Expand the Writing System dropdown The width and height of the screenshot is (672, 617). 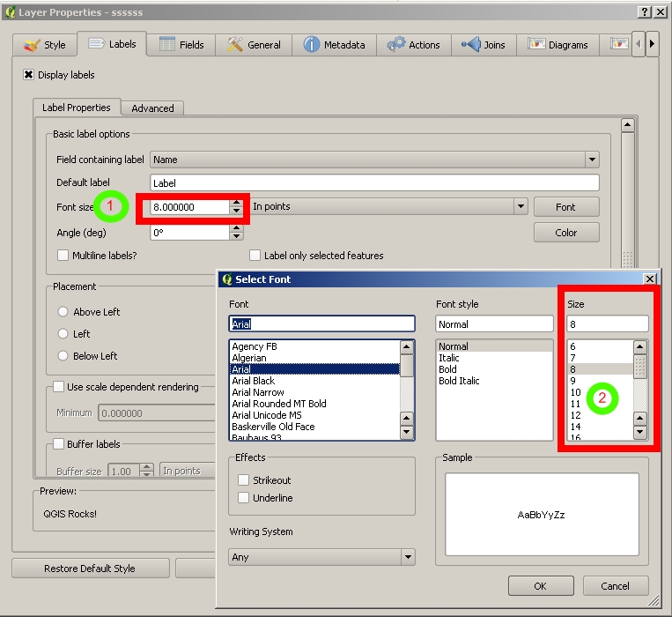[407, 557]
